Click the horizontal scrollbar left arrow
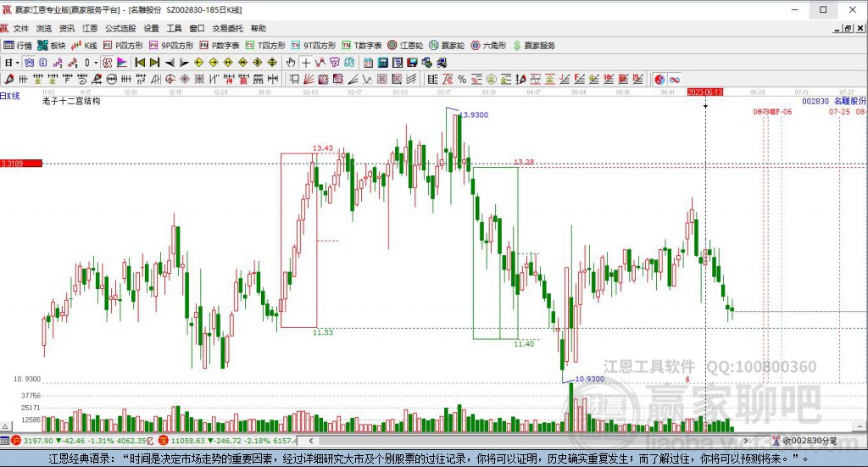This screenshot has width=868, height=467. [311, 441]
